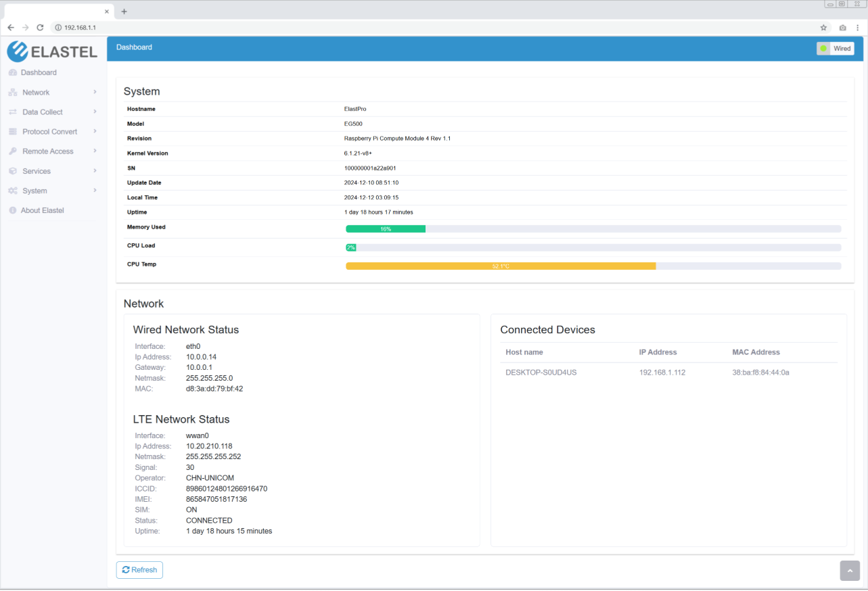Screen dimensions: 868x591
Task: Click the Network sidebar icon
Action: pos(13,93)
